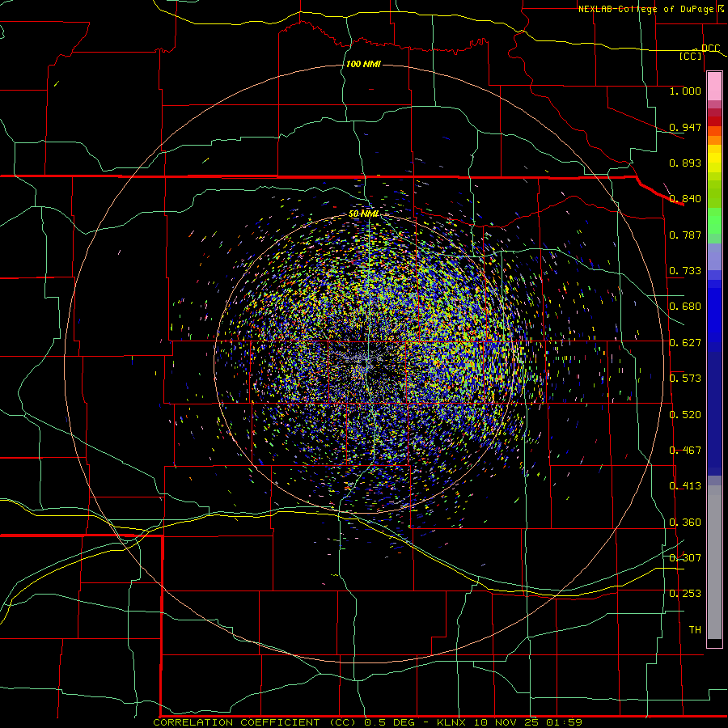The image size is (728, 728).
Task: Select the 1.000 scale value
Action: point(685,91)
